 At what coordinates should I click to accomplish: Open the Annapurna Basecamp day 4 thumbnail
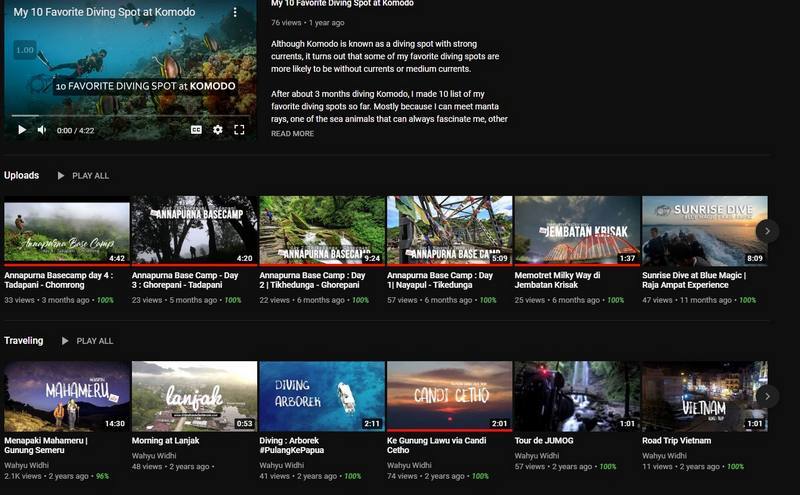[67, 231]
